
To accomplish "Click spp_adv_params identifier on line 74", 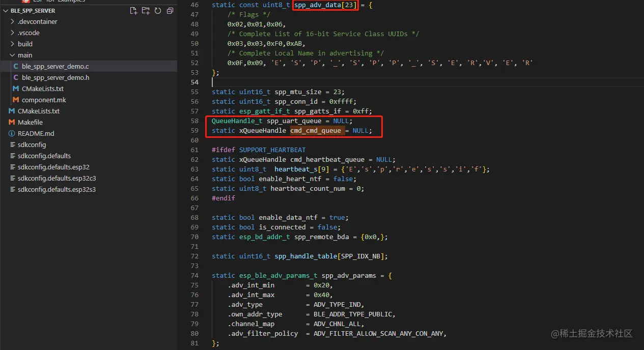I will click(349, 275).
